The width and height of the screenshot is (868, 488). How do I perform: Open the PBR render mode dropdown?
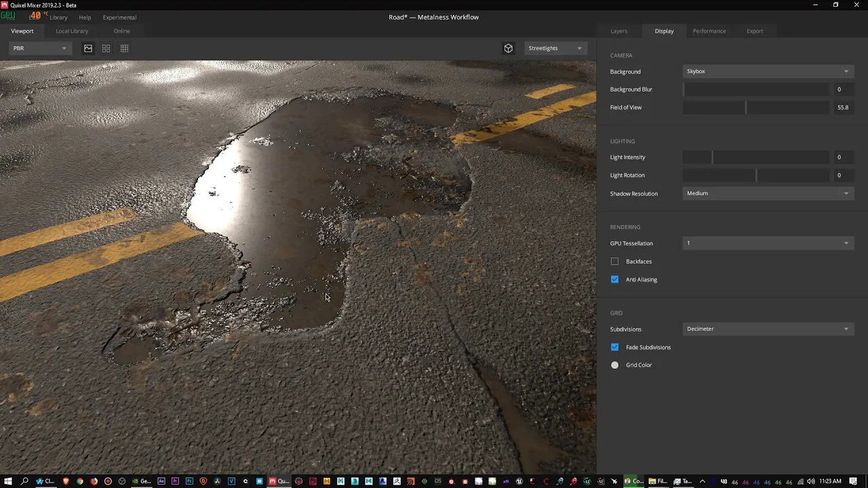40,48
